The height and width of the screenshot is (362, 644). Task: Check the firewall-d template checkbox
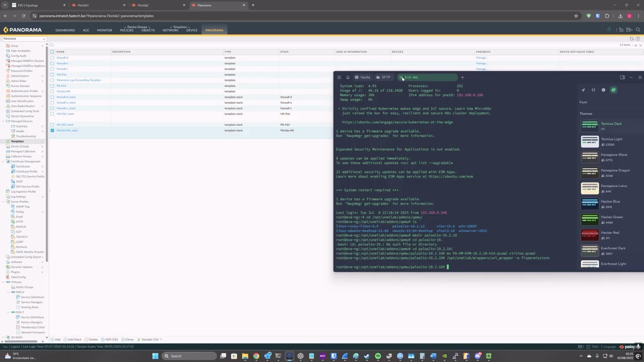(x=52, y=58)
